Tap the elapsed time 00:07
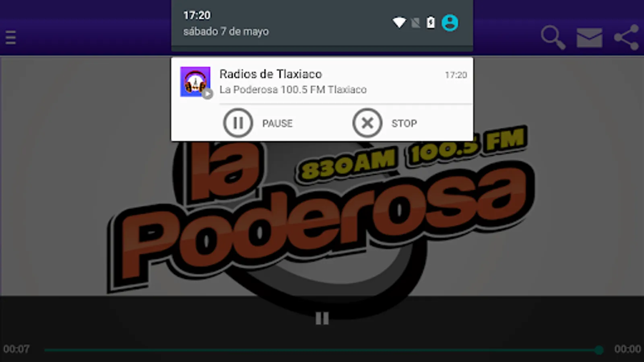The height and width of the screenshot is (362, 644). 17,349
